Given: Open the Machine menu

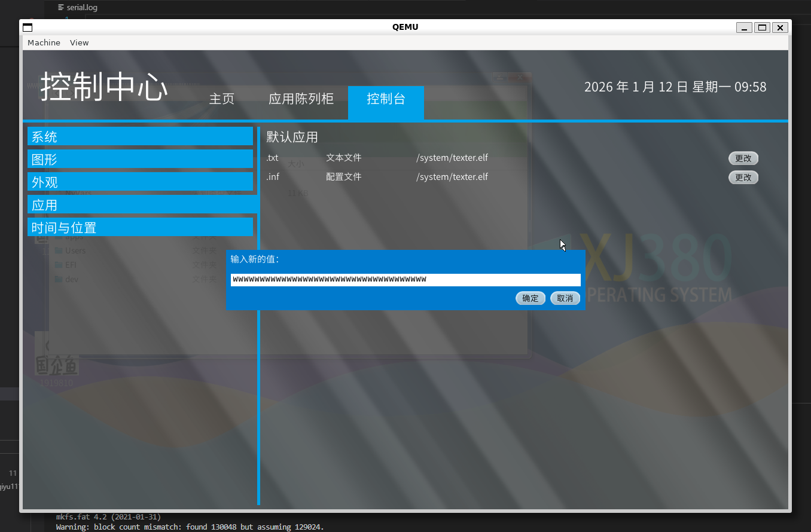Looking at the screenshot, I should (x=44, y=42).
